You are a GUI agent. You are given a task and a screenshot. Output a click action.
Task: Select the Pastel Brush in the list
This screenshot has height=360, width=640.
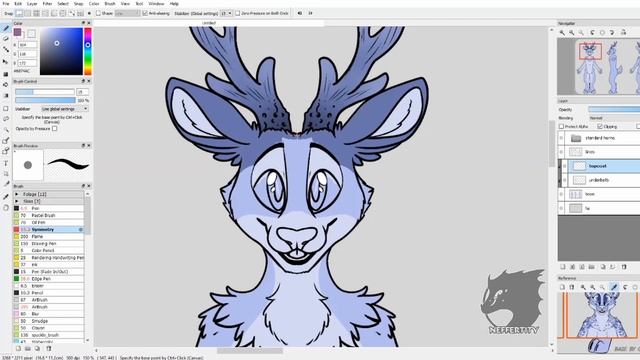coord(49,216)
